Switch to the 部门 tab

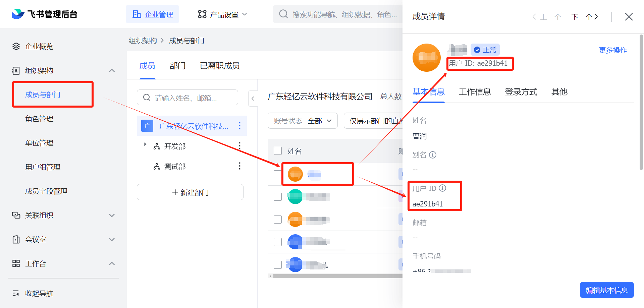click(177, 66)
